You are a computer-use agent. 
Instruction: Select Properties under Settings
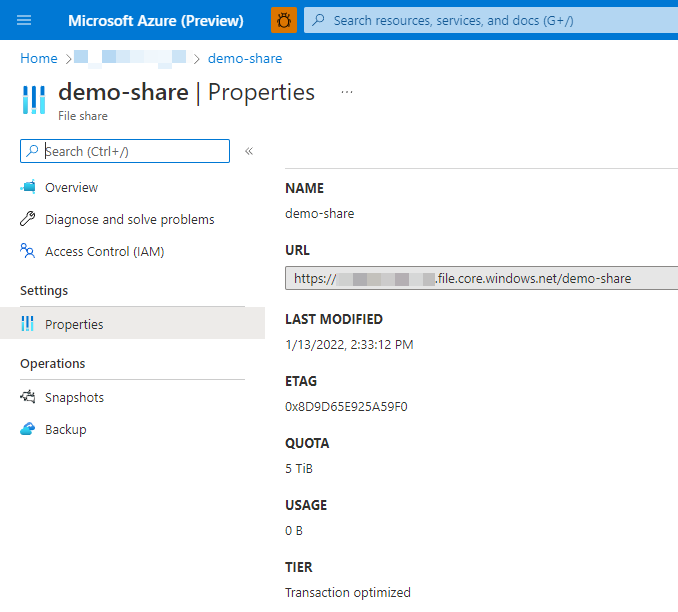click(132, 323)
